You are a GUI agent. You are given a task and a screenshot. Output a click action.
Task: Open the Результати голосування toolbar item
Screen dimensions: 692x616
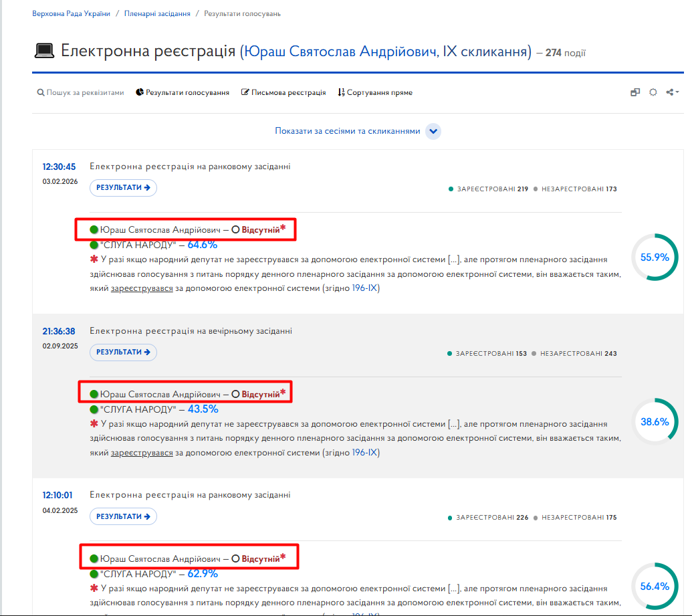tap(183, 92)
